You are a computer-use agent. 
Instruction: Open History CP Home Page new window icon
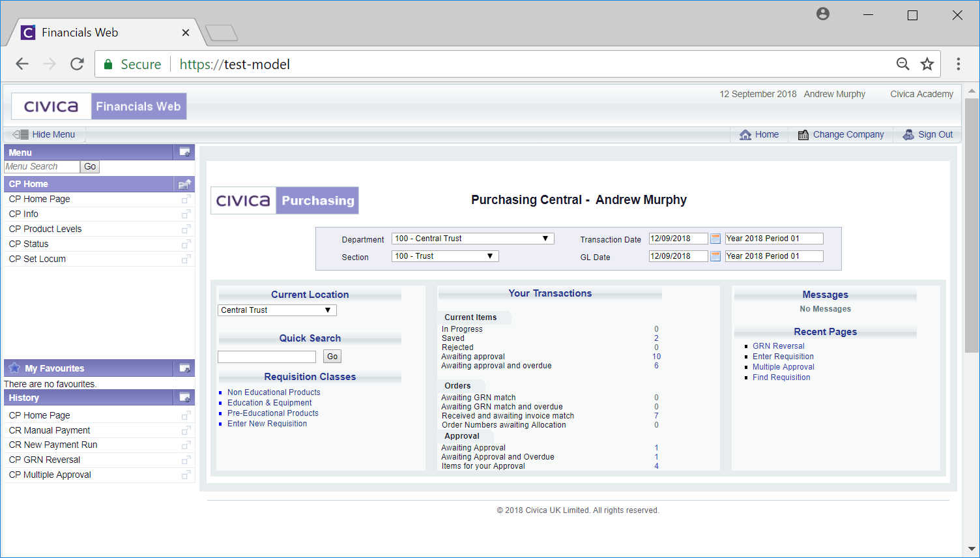click(186, 415)
